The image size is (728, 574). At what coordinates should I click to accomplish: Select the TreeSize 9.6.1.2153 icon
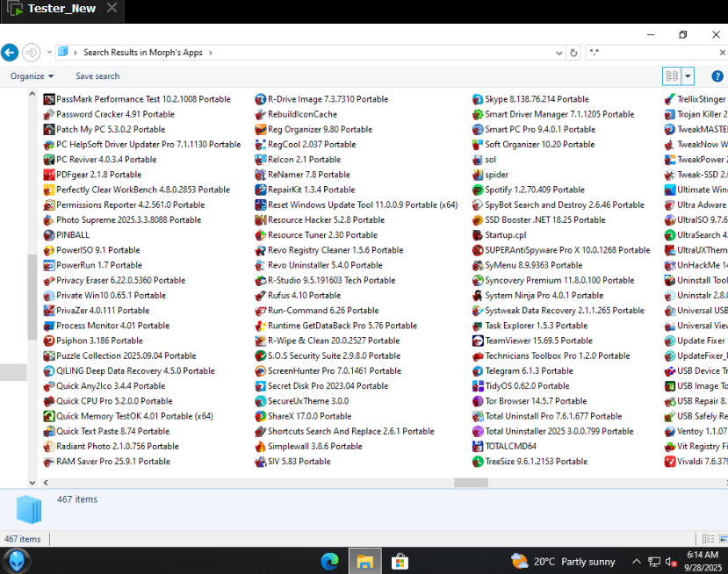tap(478, 462)
